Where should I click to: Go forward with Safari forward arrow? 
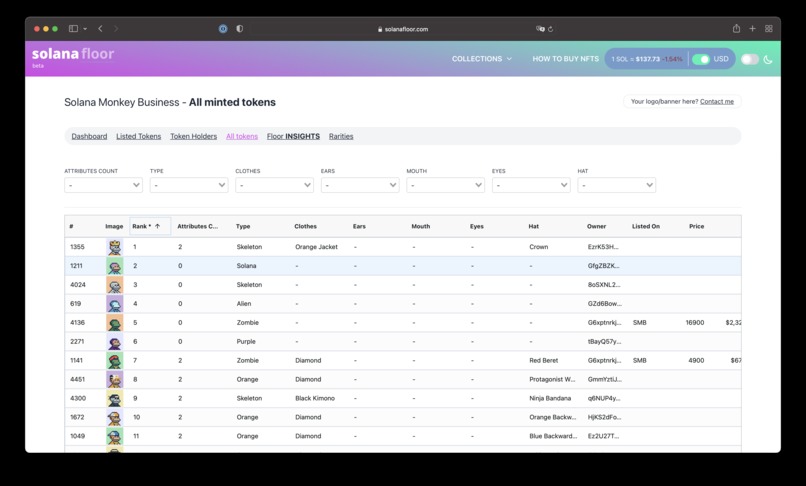(116, 29)
